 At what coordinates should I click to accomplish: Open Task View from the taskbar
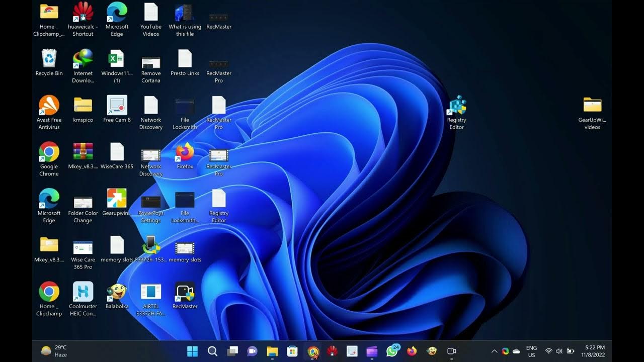pos(232,351)
